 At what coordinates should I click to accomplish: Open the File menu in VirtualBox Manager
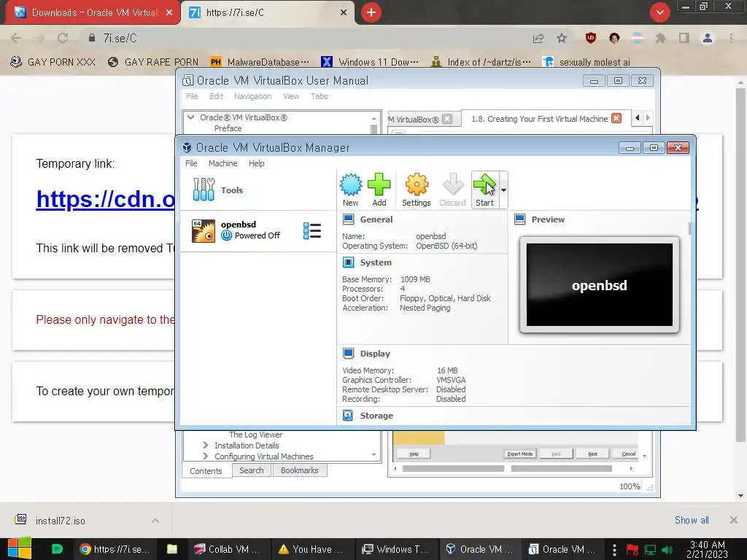point(191,163)
